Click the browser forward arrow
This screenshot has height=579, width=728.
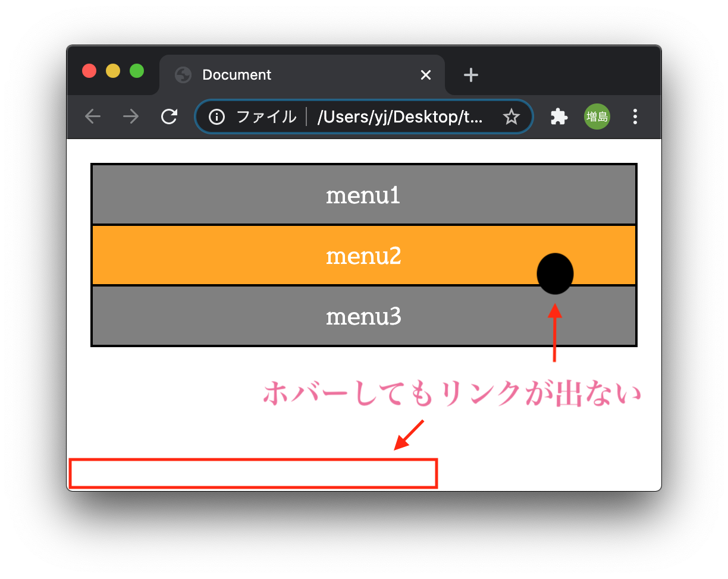point(131,117)
